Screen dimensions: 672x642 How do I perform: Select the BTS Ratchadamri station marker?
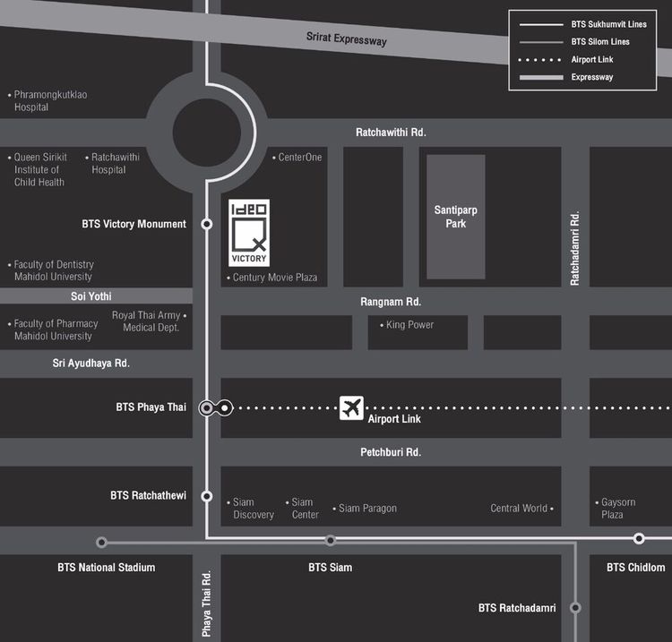[575, 607]
